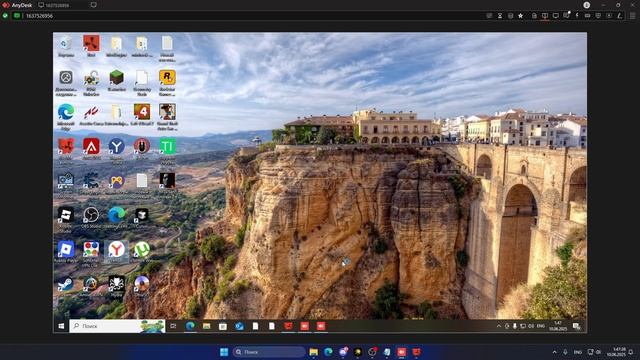The width and height of the screenshot is (640, 360).
Task: Click the local taskbar Поиск search field
Action: click(269, 352)
